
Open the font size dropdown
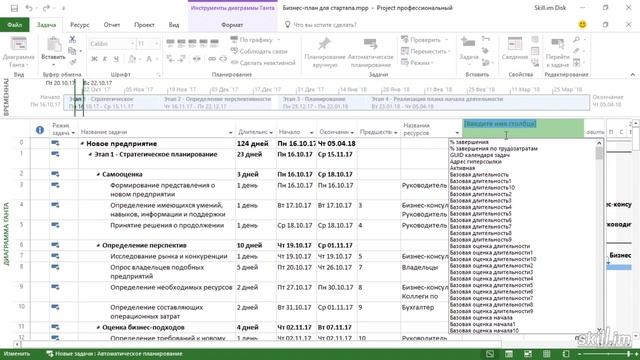pyautogui.click(x=156, y=44)
